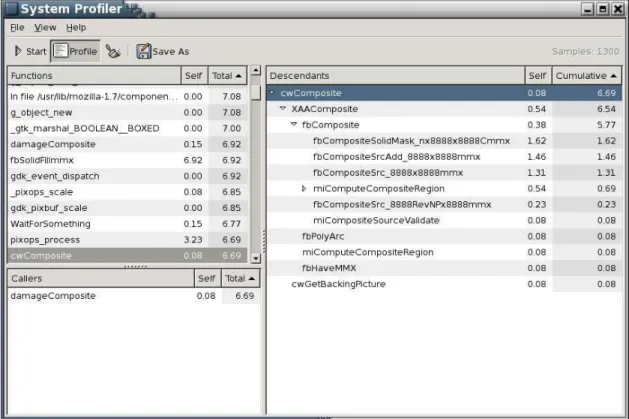Open window menu icon in title bar
Viewport: 629px width, 419px height.
pos(11,9)
